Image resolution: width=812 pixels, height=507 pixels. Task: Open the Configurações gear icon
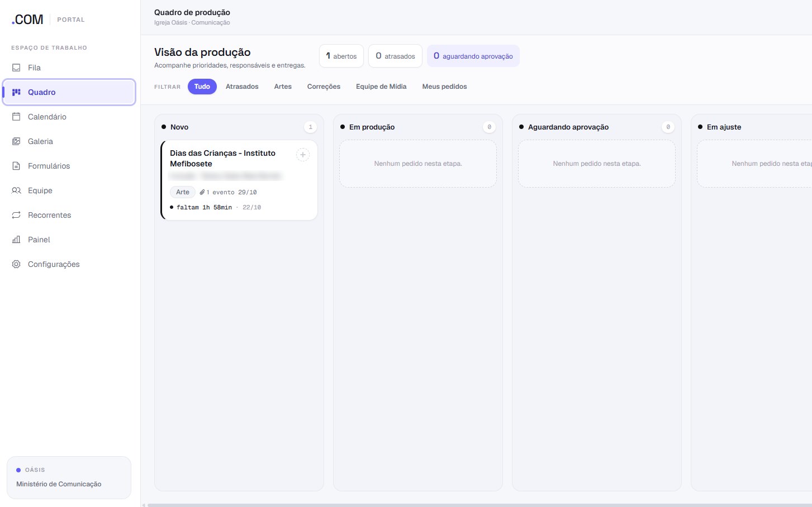pos(16,264)
